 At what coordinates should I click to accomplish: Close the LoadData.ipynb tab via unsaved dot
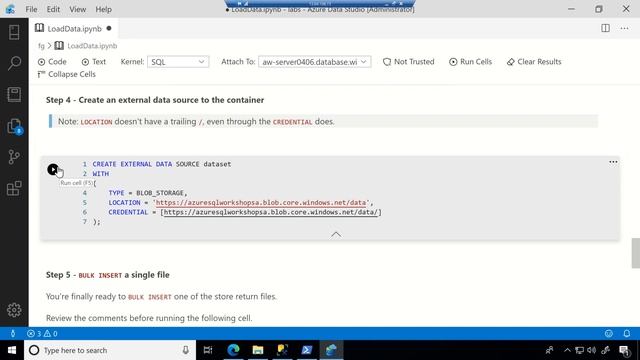109,28
